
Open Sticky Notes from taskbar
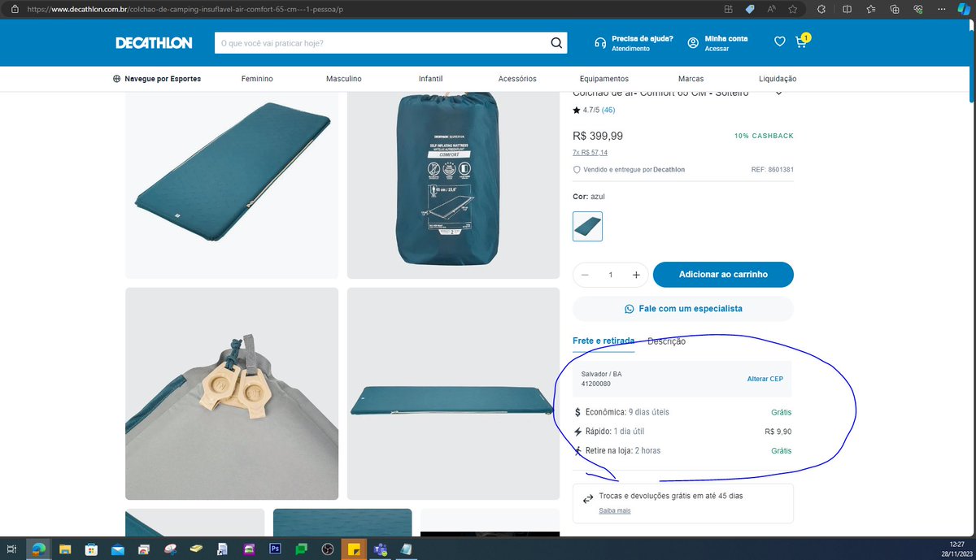(354, 549)
